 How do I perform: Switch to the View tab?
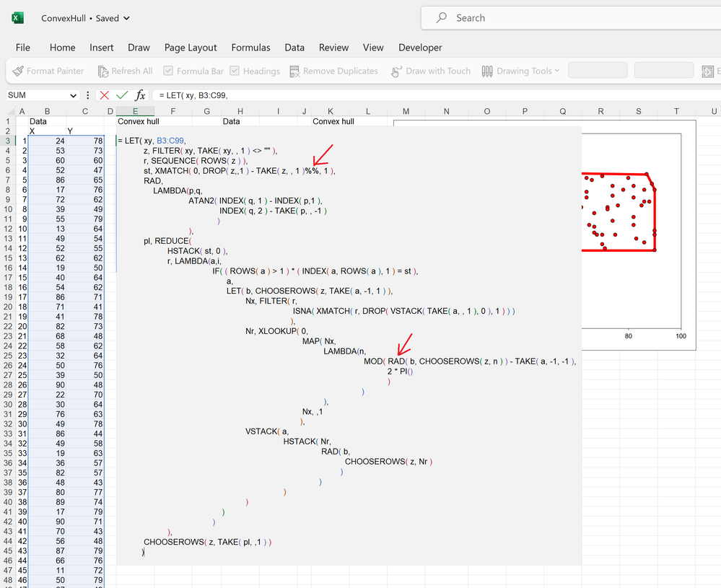tap(373, 48)
